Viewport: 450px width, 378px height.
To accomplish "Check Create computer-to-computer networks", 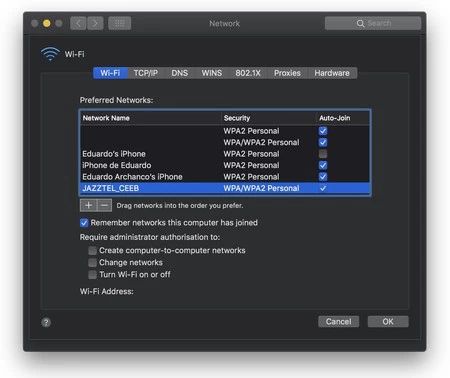I will point(92,250).
